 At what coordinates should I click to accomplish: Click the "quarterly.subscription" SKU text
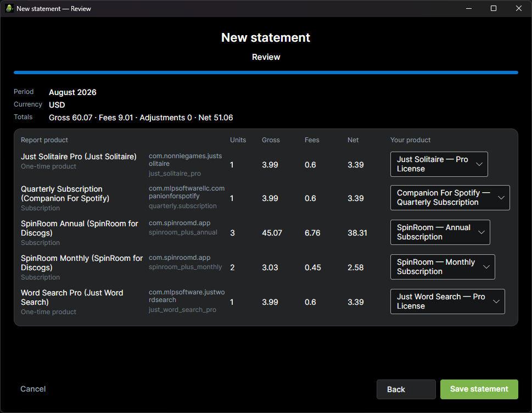[x=182, y=206]
